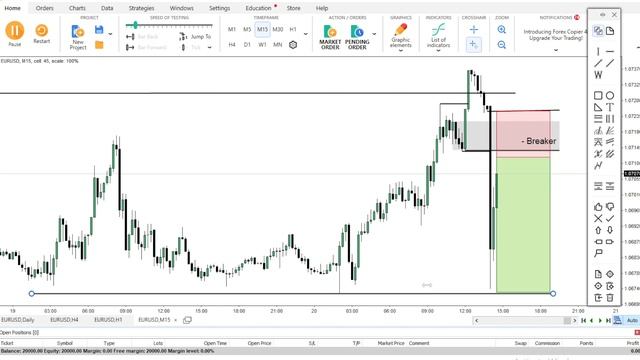Viewport: 640px width, 360px height.
Task: Select the up arrow sign tool
Action: point(598,230)
